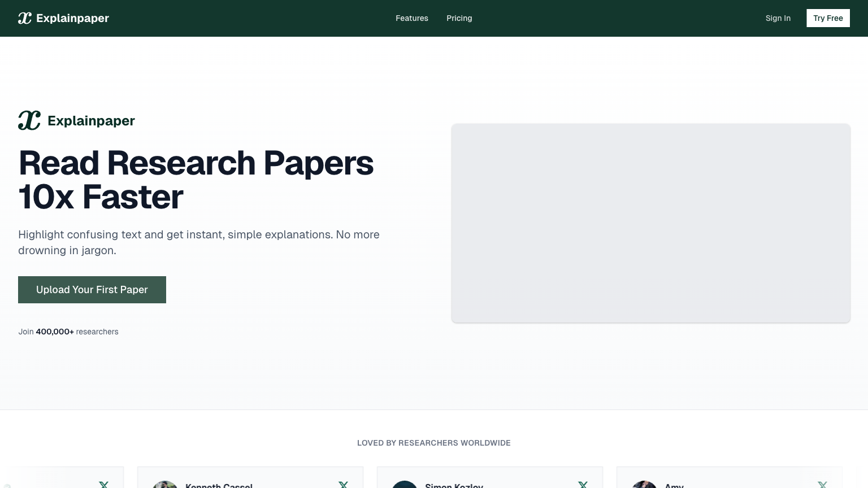This screenshot has width=868, height=488.
Task: Open the Features nav item
Action: [412, 18]
